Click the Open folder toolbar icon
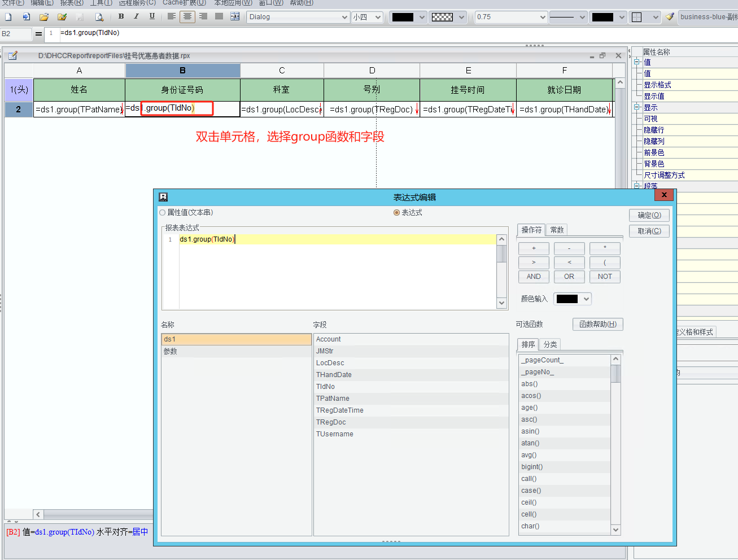This screenshot has height=560, width=738. (44, 17)
